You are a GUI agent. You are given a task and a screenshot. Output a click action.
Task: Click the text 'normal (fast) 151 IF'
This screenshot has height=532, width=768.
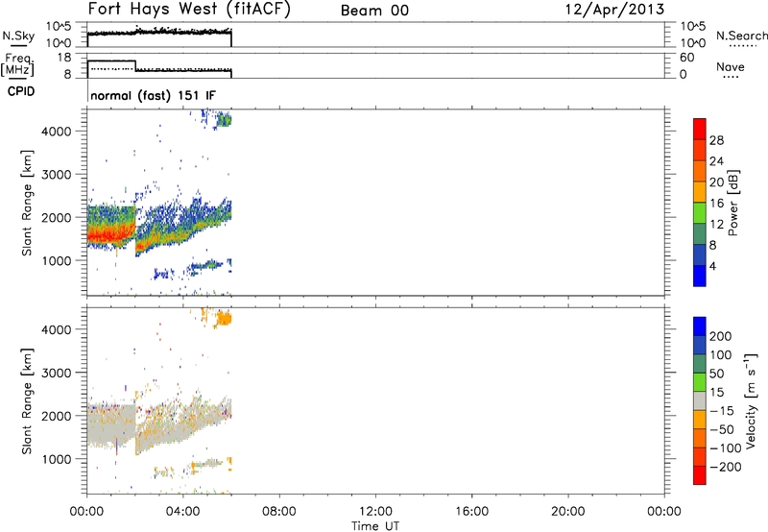(153, 95)
